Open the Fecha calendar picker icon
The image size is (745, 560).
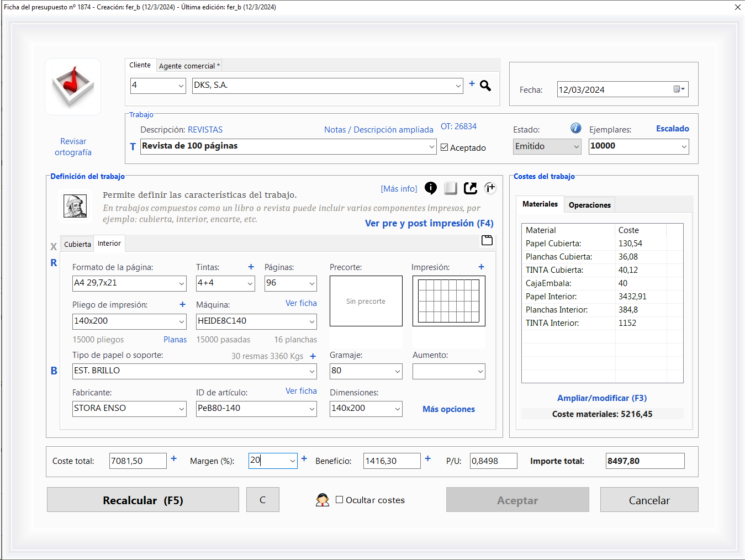pyautogui.click(x=679, y=89)
